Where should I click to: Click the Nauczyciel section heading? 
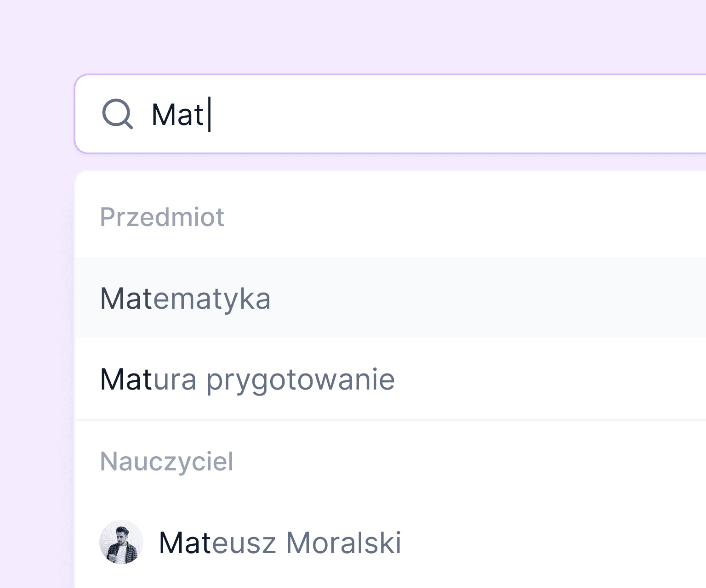[x=166, y=461]
